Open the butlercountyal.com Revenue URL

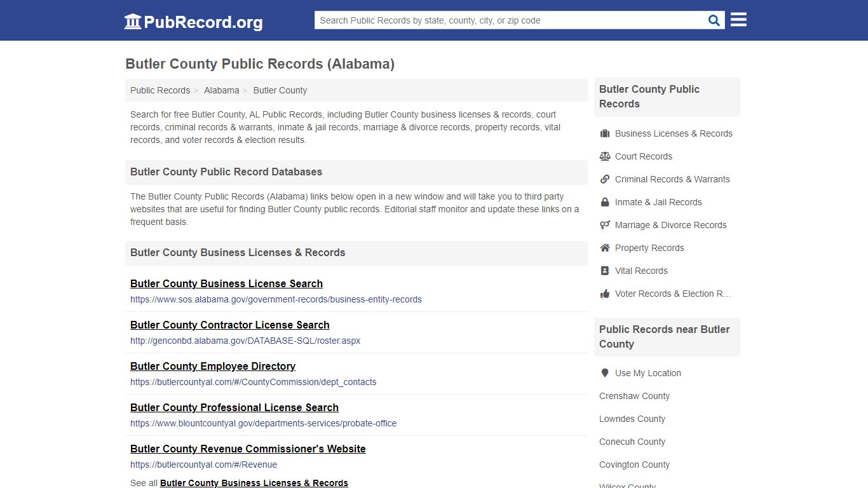[203, 464]
